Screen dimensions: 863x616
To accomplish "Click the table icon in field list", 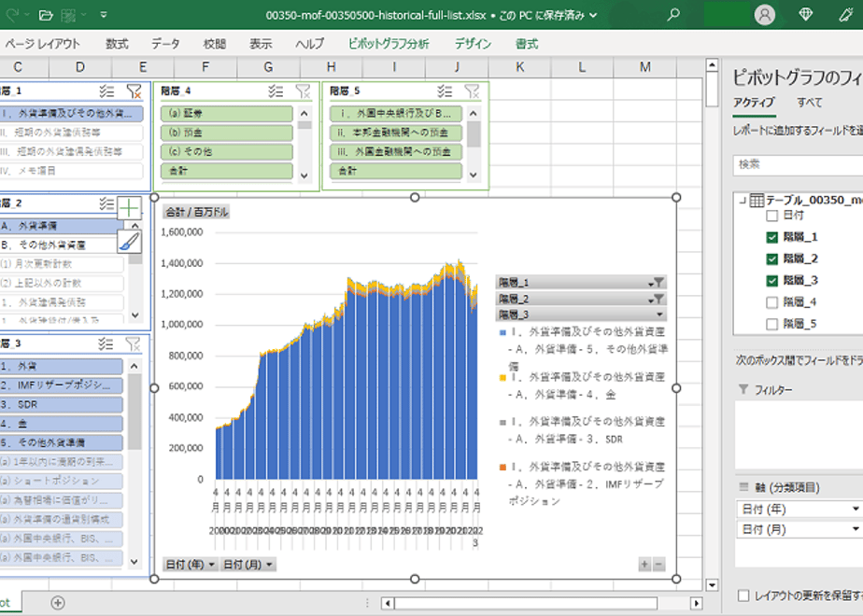I will coord(757,200).
